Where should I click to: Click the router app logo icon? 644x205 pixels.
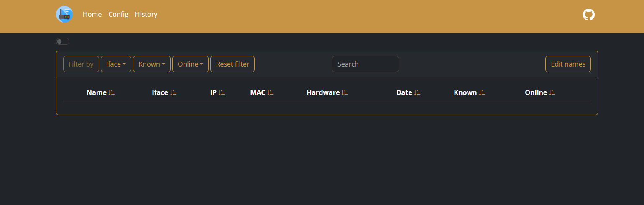coord(64,14)
